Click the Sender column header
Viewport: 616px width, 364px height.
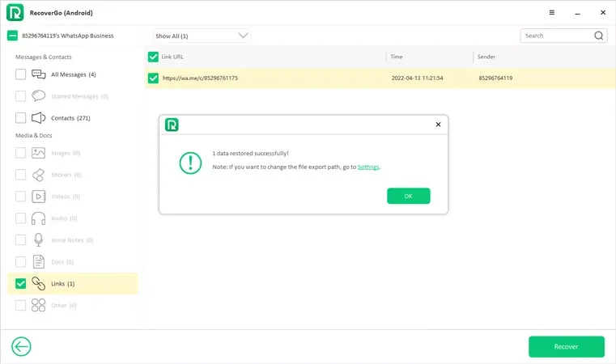[x=486, y=57]
